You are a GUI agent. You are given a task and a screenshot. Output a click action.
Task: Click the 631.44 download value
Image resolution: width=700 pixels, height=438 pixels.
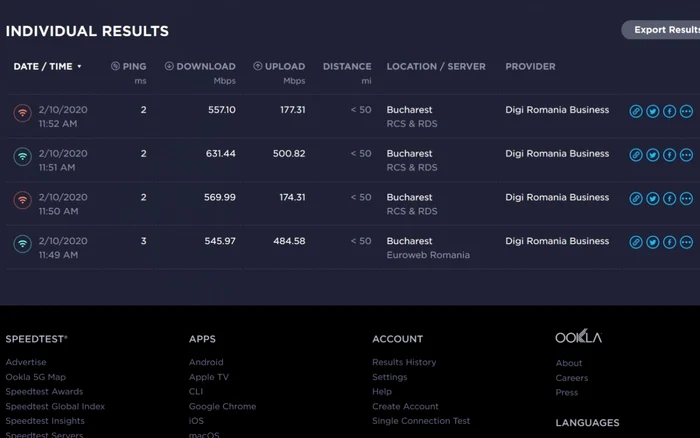coord(221,154)
